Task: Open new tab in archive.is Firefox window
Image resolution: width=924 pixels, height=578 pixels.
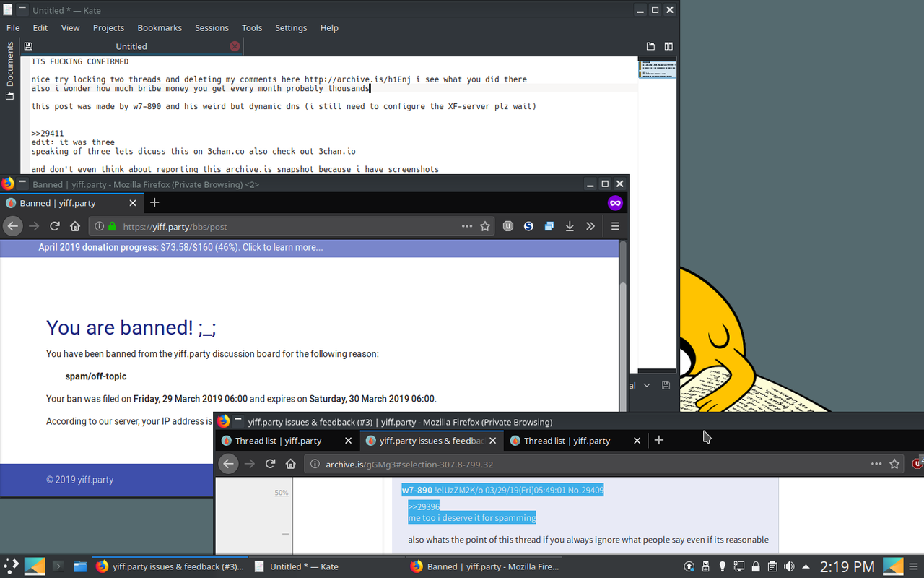Action: [659, 441]
